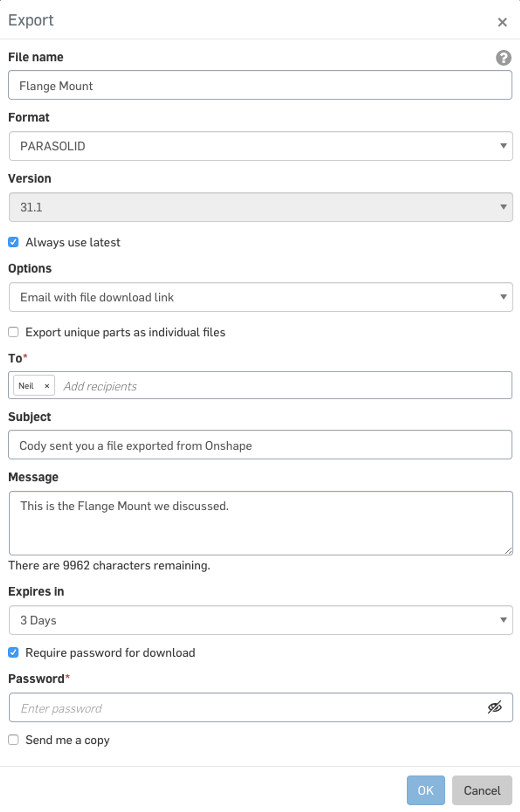Cancel the export
The width and height of the screenshot is (520, 812).
[x=482, y=791]
